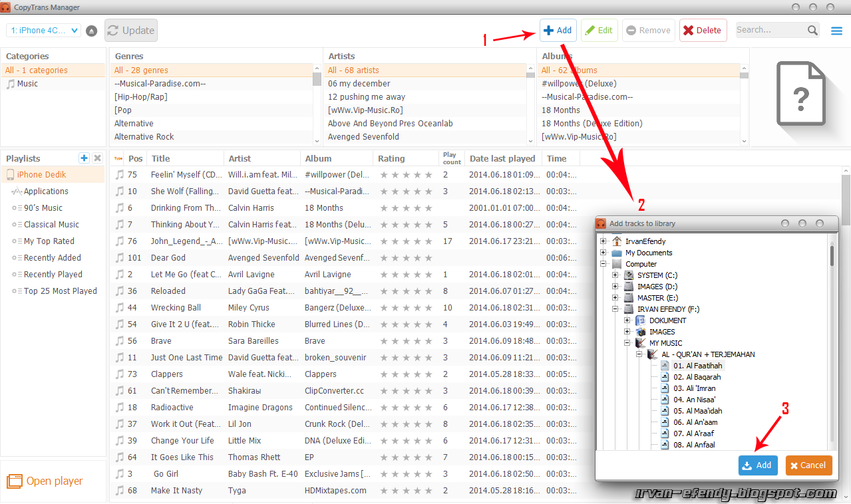
Task: Sort tracks by the Artist column
Action: 262,158
